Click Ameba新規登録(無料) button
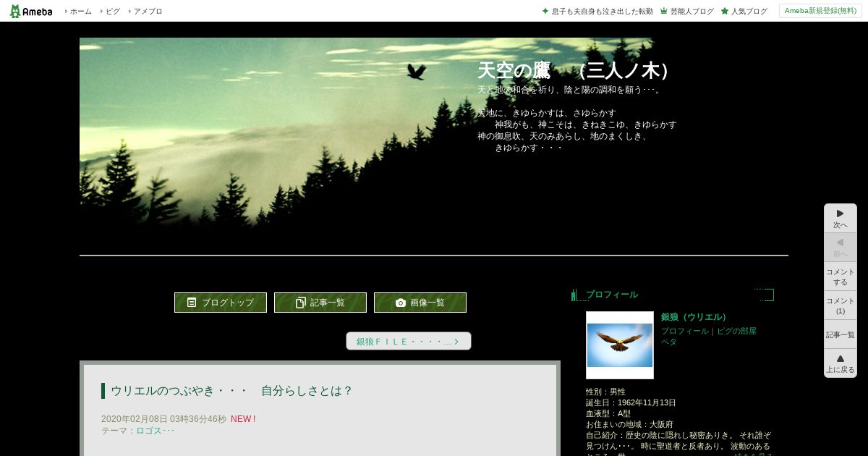 [x=820, y=11]
